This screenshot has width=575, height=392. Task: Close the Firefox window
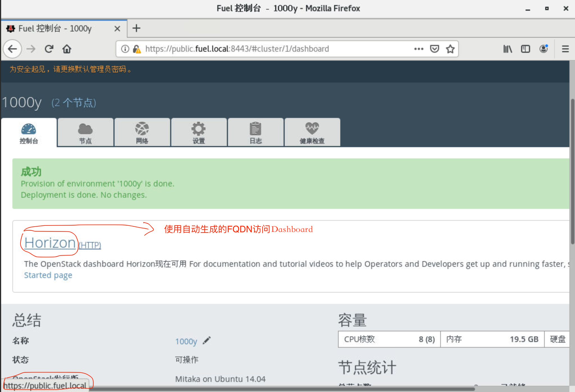[x=566, y=8]
